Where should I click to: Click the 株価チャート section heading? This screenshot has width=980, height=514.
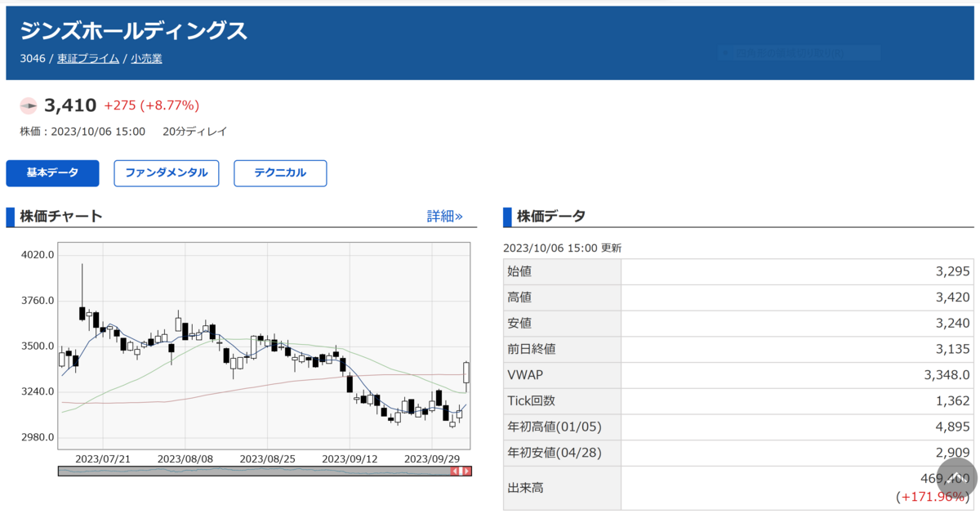tap(61, 217)
